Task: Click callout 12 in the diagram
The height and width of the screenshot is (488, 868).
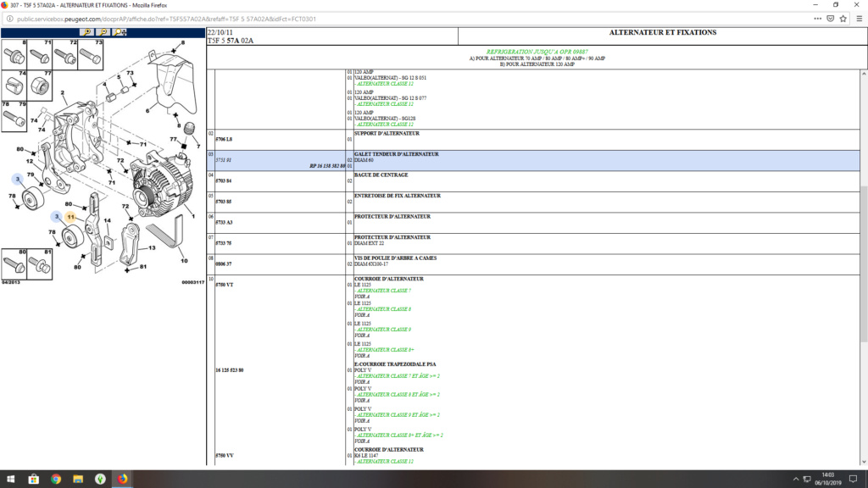Action: pos(30,162)
